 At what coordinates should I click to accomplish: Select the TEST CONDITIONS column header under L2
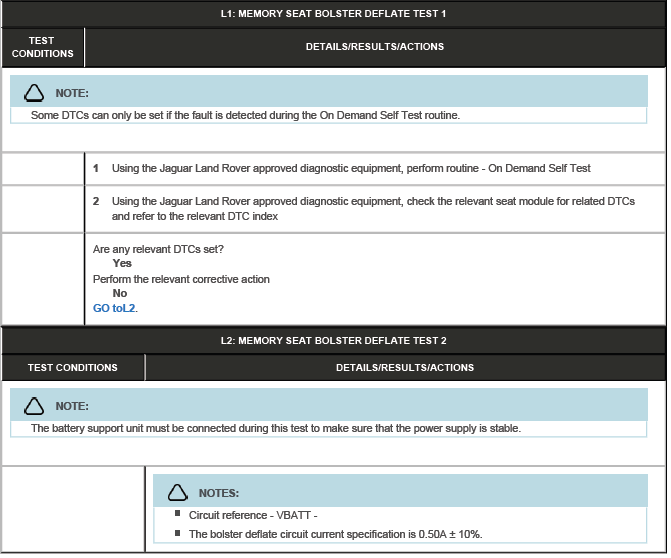click(72, 368)
